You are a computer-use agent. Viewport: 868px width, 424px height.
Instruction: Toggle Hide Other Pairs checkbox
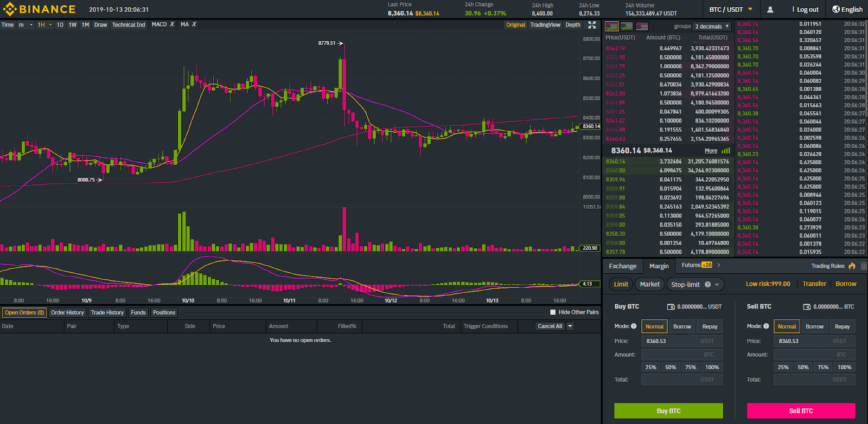pos(553,312)
